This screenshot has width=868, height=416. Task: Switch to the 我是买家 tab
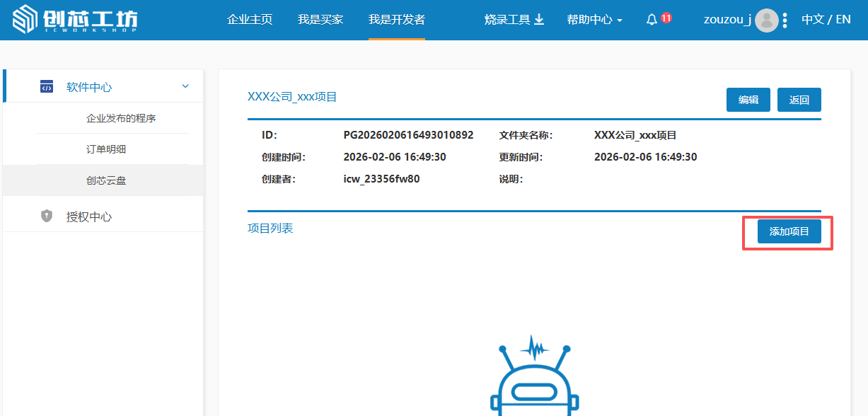(320, 20)
